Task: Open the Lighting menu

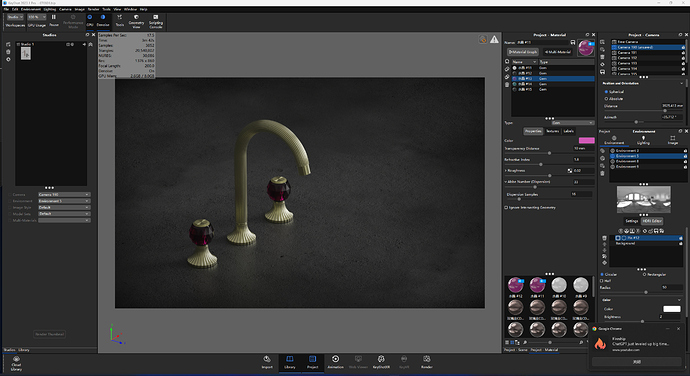Action: [x=49, y=9]
